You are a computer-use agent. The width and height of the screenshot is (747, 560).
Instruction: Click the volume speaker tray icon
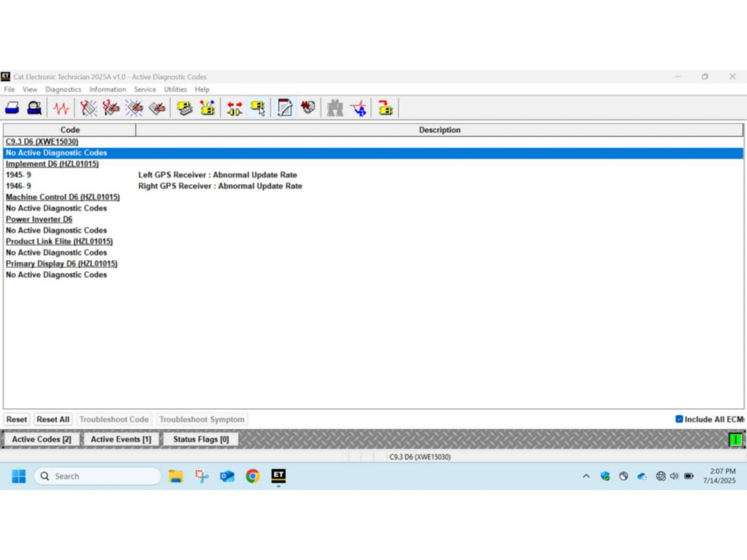[x=674, y=476]
